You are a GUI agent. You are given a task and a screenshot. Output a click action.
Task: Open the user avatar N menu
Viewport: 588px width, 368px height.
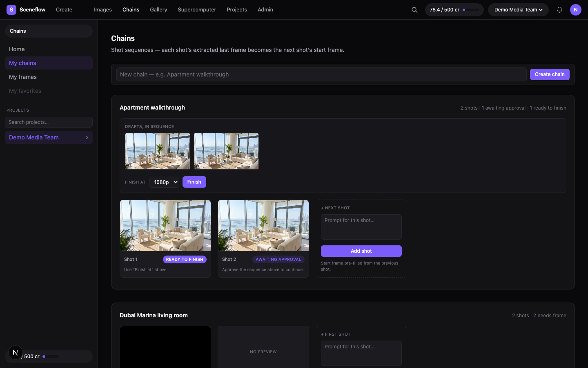(576, 10)
